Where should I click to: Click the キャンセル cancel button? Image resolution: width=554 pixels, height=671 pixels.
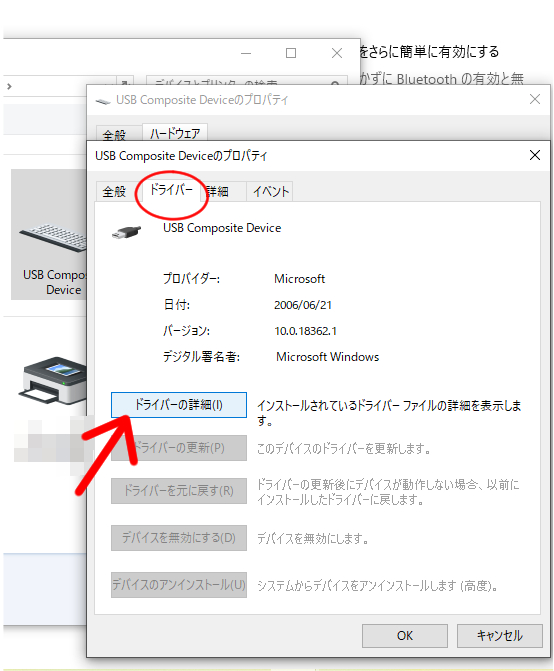[500, 636]
